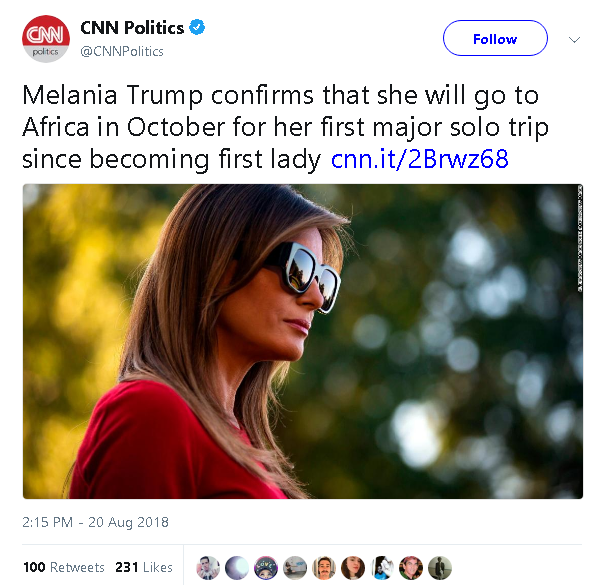Open the Melania Trump tweet photo
This screenshot has width=600, height=585.
(x=303, y=341)
